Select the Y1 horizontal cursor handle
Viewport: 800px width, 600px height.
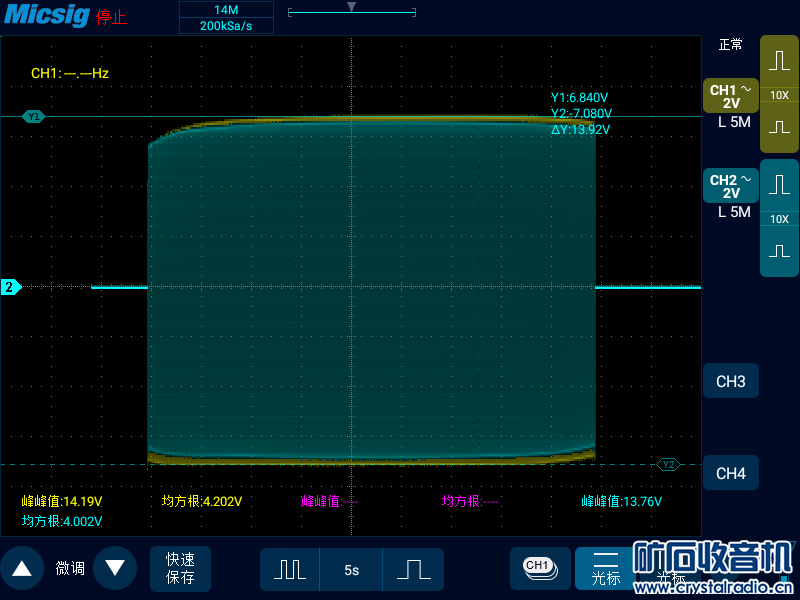click(34, 117)
